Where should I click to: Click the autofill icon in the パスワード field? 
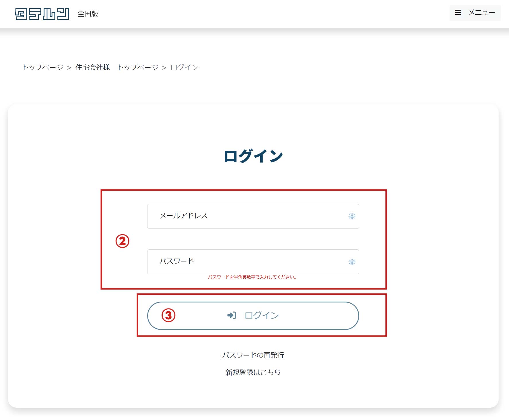point(352,262)
